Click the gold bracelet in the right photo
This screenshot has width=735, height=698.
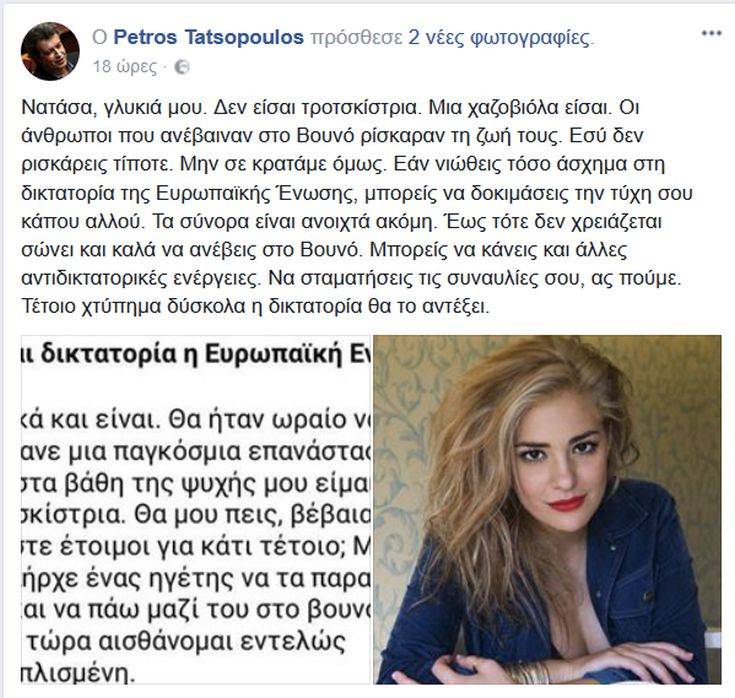(527, 672)
